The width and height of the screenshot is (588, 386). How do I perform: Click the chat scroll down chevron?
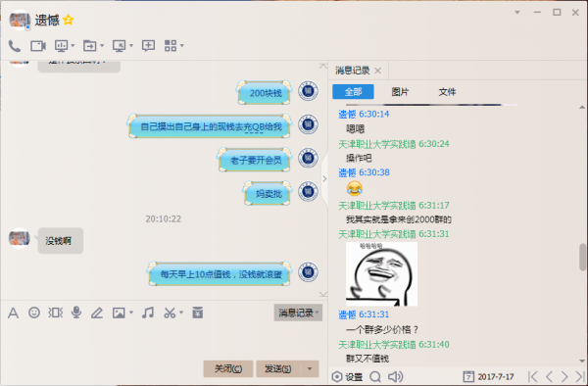pos(322,294)
